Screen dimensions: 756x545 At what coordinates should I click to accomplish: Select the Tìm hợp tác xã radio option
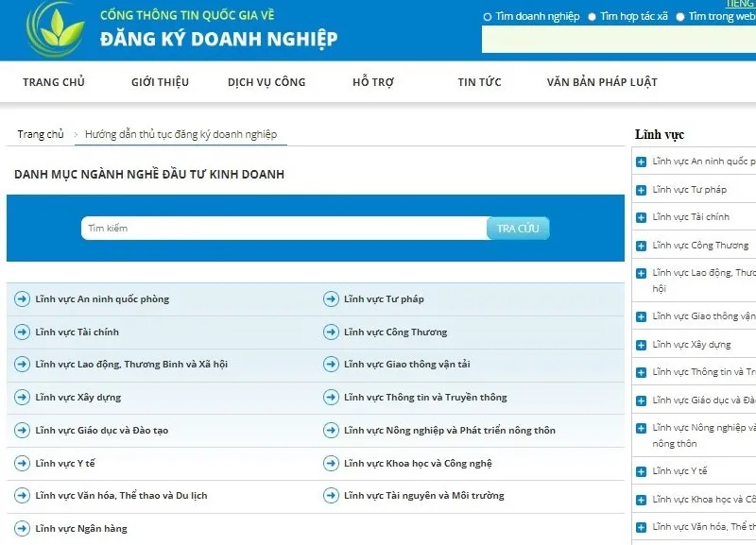coord(593,17)
